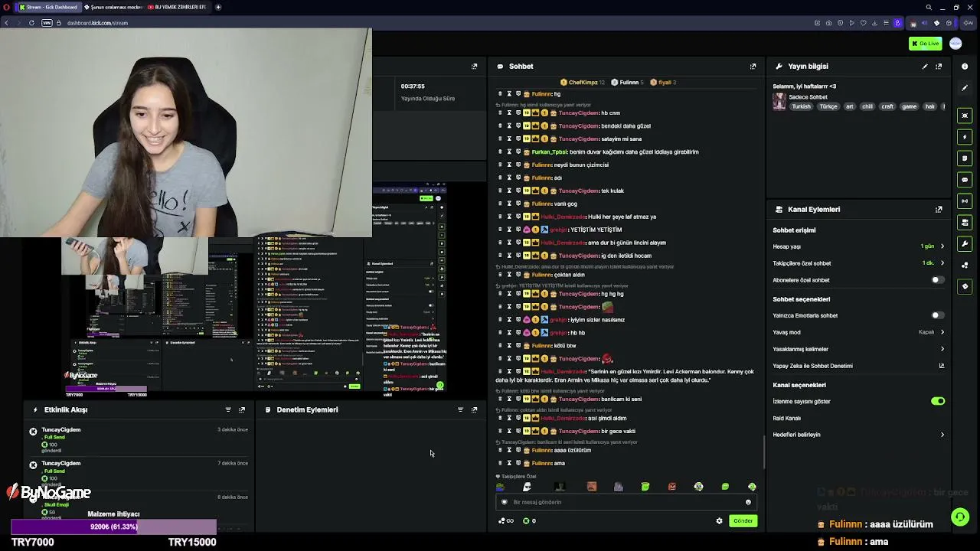Image resolution: width=980 pixels, height=551 pixels.
Task: Open chat settings gear icon
Action: [719, 520]
